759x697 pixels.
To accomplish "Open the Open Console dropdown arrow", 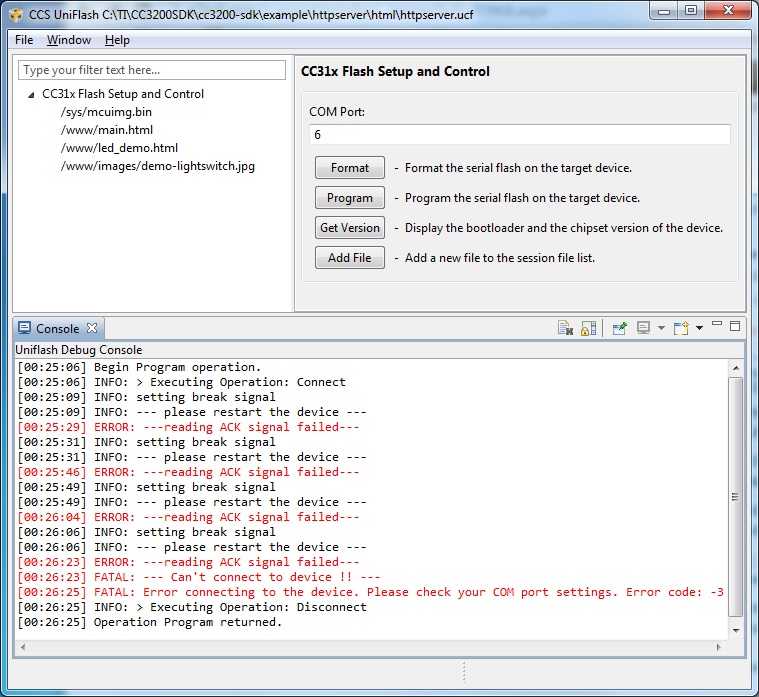I will [x=699, y=328].
